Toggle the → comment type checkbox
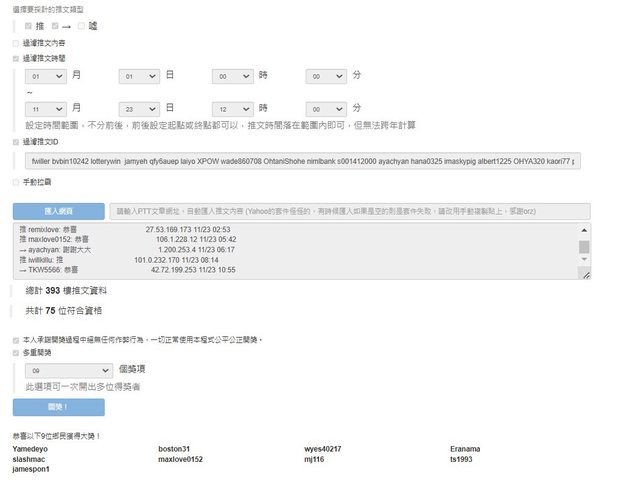This screenshot has height=482, width=640. click(55, 25)
